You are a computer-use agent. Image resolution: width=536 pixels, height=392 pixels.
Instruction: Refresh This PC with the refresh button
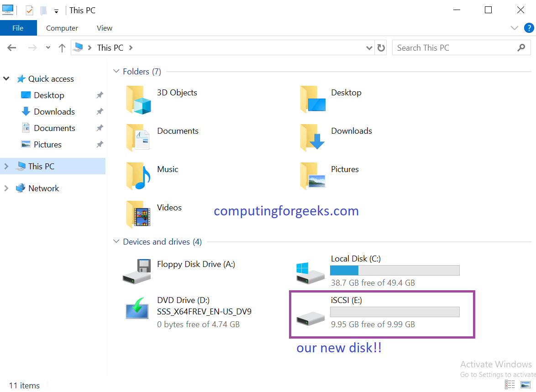(x=381, y=48)
